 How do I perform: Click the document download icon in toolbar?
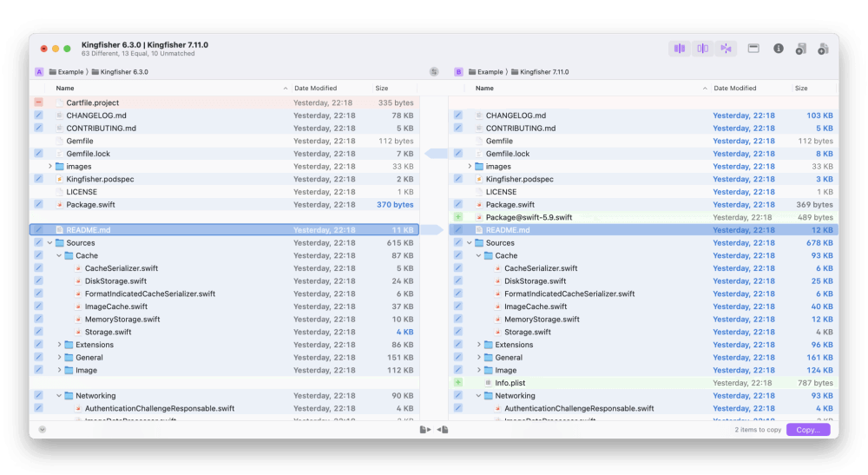pos(823,49)
